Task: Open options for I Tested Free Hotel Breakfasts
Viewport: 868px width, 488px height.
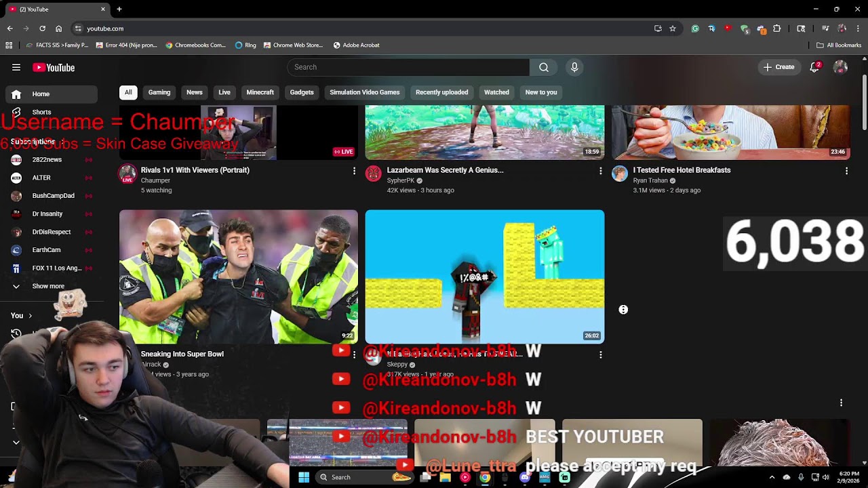Action: 846,171
